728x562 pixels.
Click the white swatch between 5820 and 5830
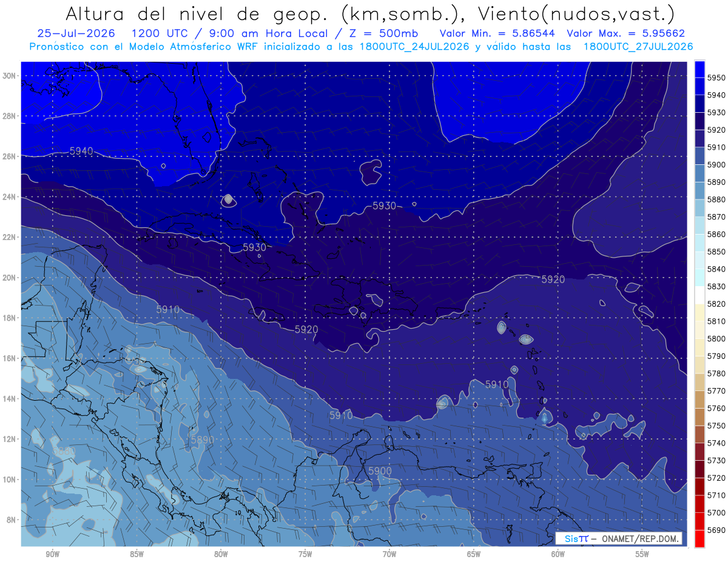699,295
